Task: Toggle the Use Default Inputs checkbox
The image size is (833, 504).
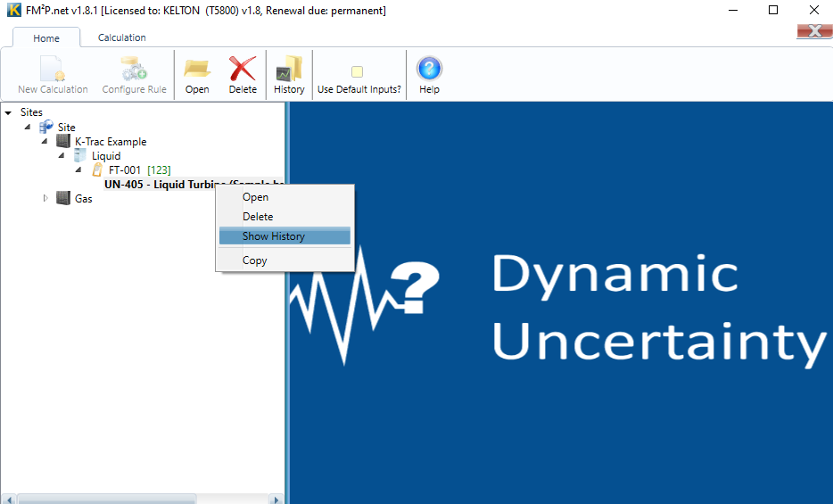Action: pos(357,71)
